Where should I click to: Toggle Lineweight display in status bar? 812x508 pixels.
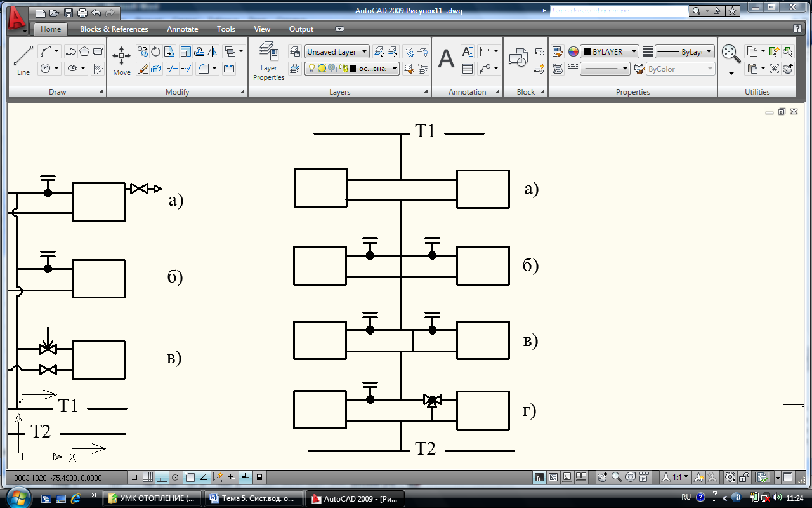[246, 477]
